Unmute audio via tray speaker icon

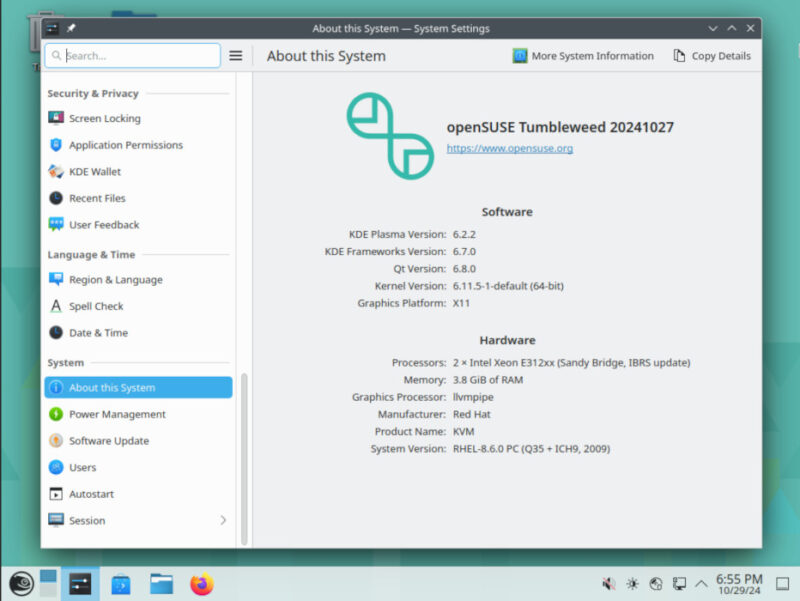608,583
